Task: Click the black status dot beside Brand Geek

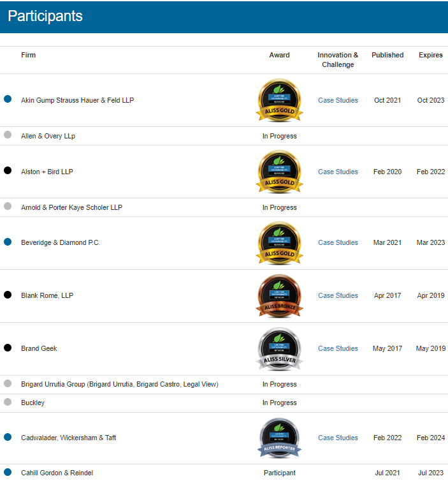Action: click(8, 348)
